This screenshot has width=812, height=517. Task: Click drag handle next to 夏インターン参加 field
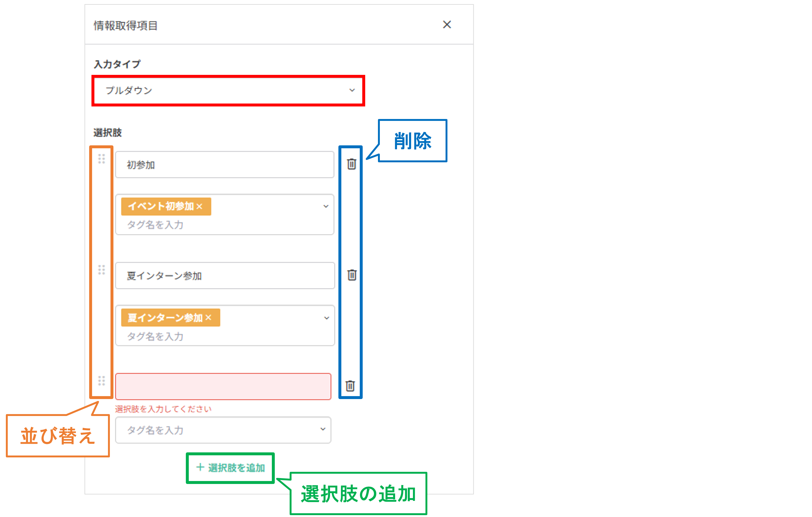tap(101, 270)
